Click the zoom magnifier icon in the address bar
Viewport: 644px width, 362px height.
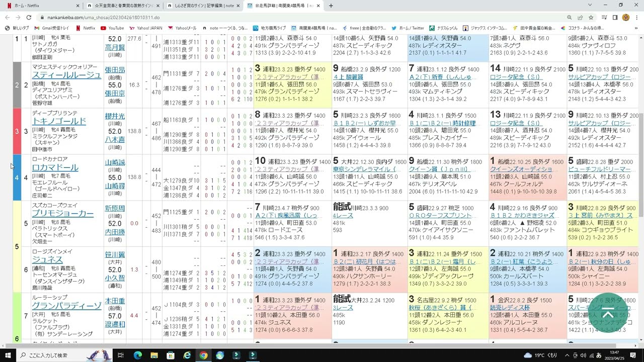(x=570, y=18)
